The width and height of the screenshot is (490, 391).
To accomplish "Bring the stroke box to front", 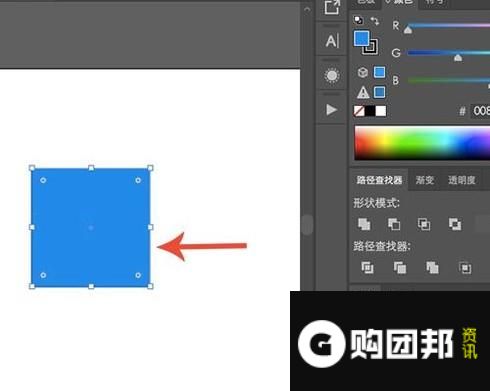I will [371, 47].
